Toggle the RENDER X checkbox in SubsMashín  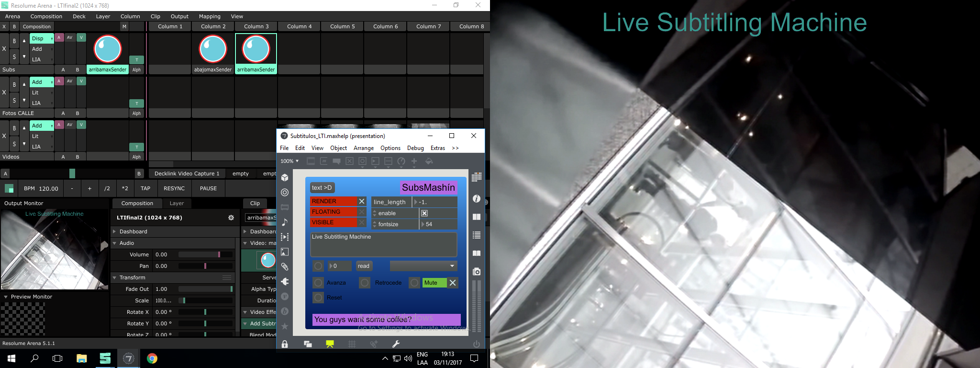[362, 201]
